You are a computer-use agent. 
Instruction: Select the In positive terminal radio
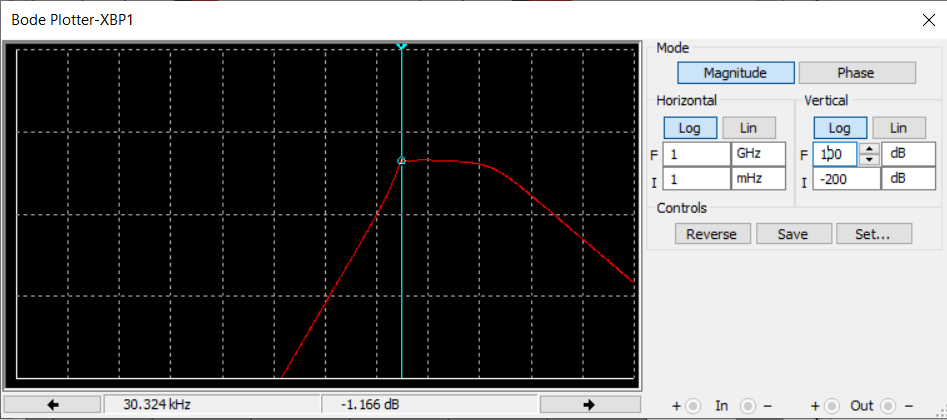click(x=693, y=405)
